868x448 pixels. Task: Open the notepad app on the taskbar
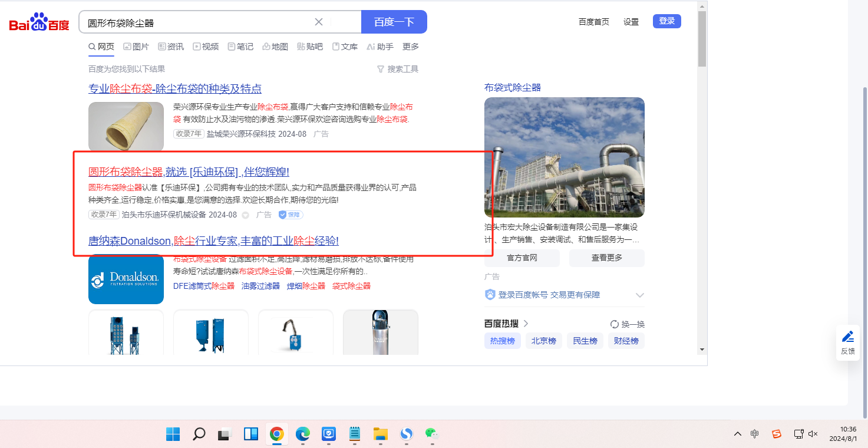(355, 434)
